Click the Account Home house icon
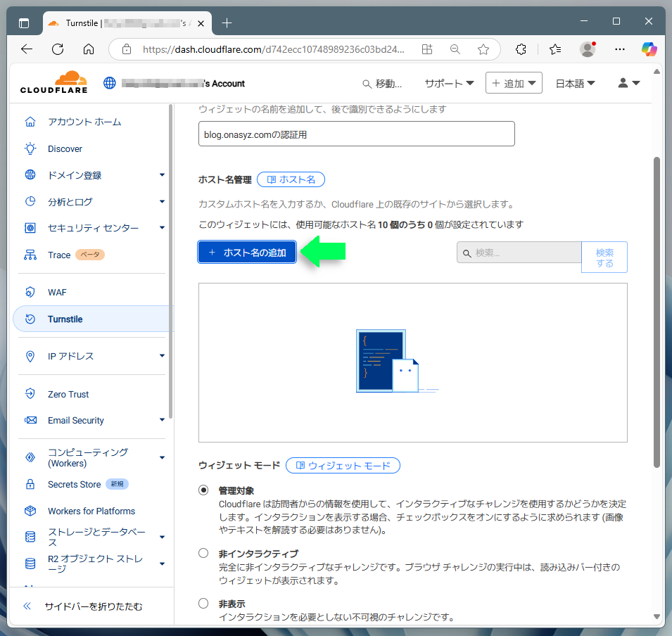Screen dimensions: 672x636 (x=30, y=122)
